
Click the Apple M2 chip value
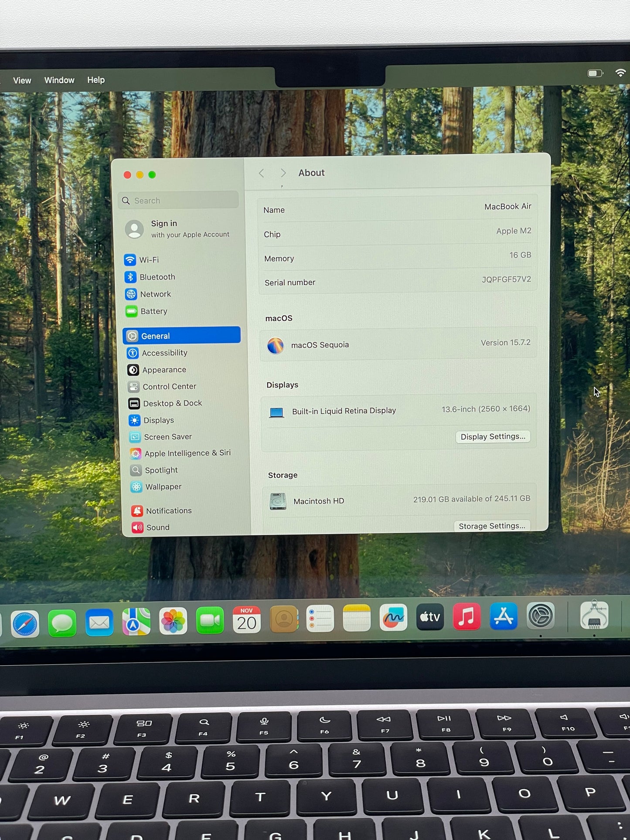pyautogui.click(x=514, y=231)
